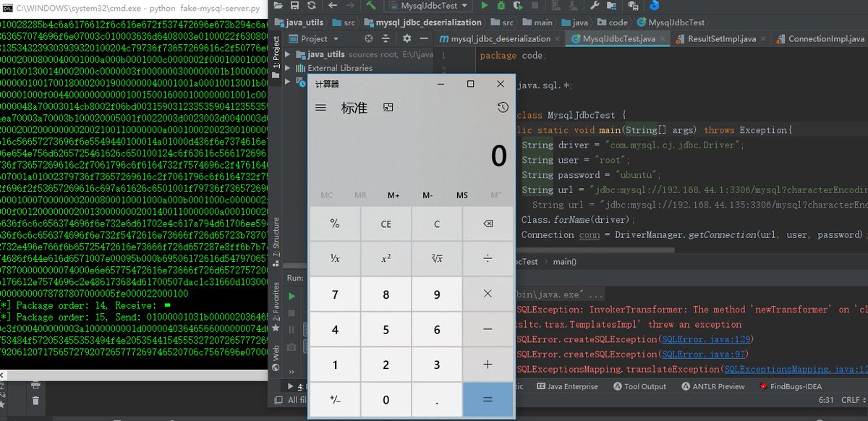Open the calculator history panel

point(503,108)
